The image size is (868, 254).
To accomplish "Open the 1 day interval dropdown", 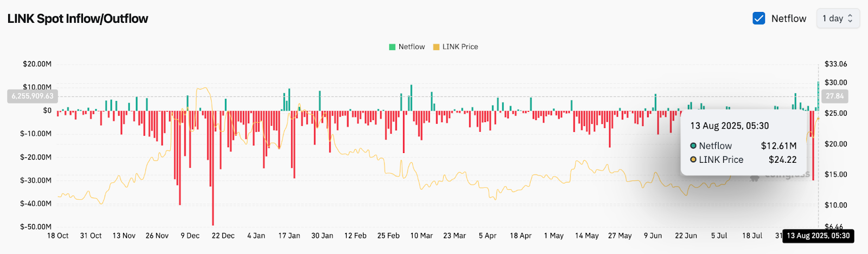I will coord(838,18).
